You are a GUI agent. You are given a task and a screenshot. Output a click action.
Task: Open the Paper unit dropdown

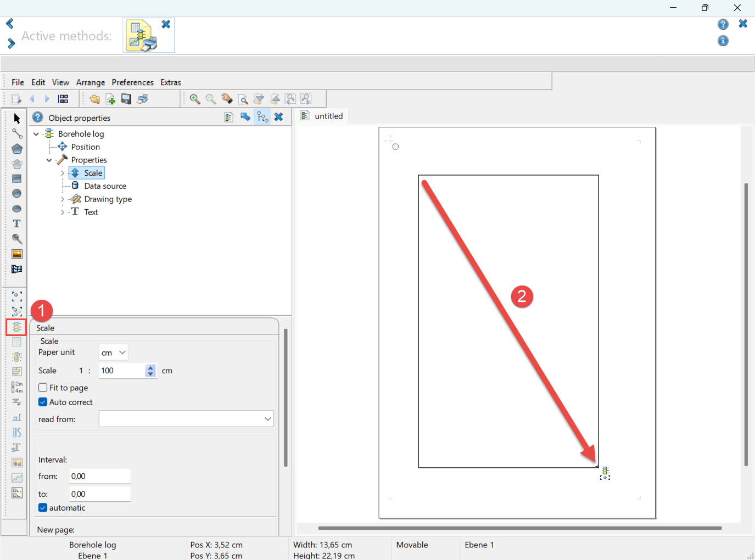coord(114,352)
